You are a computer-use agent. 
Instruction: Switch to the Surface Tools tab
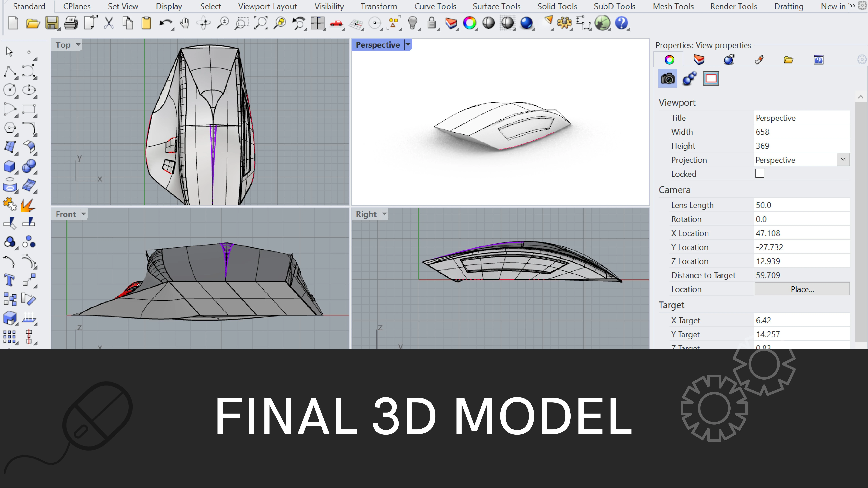click(496, 6)
